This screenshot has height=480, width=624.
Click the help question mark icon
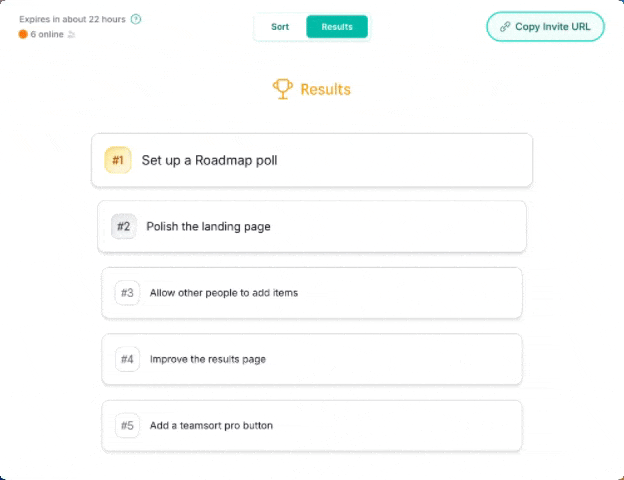point(136,19)
